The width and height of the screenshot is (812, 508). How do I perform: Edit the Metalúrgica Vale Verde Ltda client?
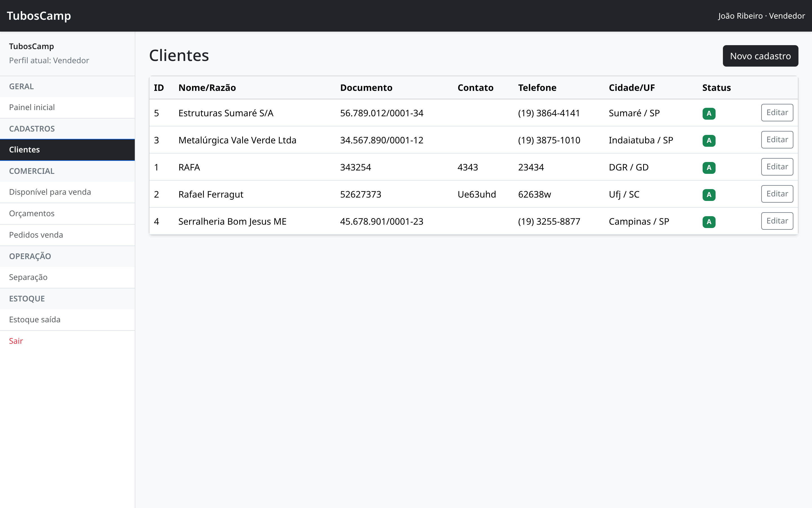[777, 140]
